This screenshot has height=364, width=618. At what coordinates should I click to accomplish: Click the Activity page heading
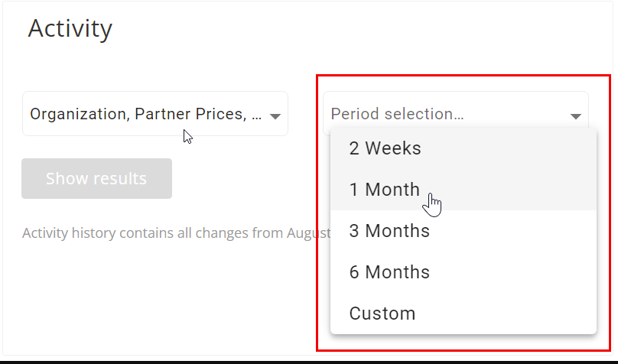click(70, 28)
